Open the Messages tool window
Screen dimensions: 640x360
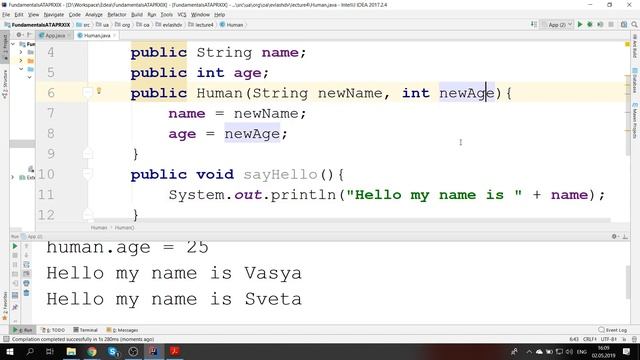[122, 330]
